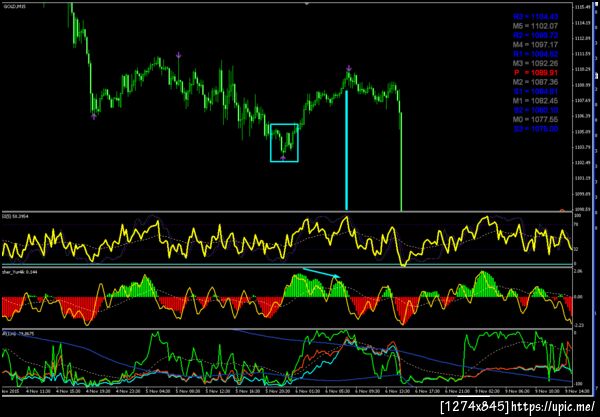Click the M1 = 1082.45 pivot level label
This screenshot has width=600, height=417.
[x=535, y=101]
